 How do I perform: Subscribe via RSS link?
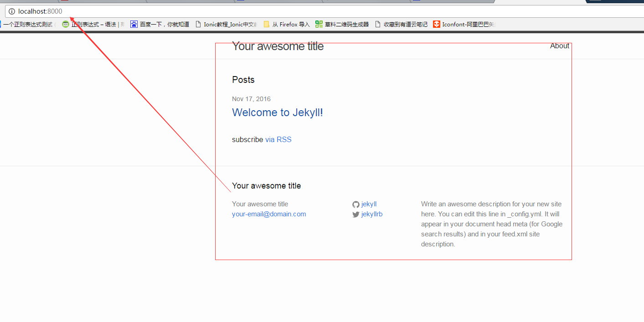[278, 139]
